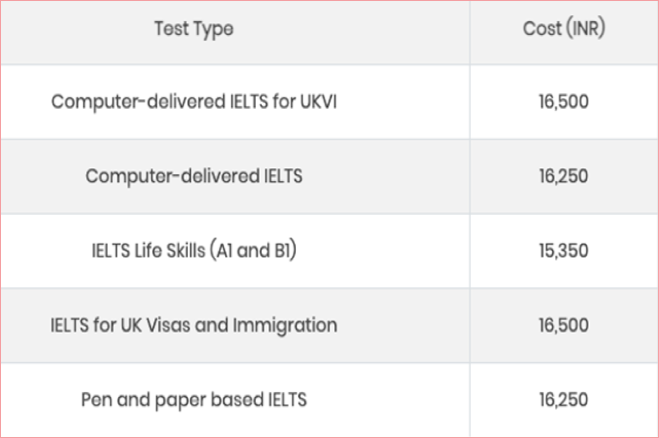
Task: Select IELTS for UK Visas and Immigration cell
Action: click(194, 325)
